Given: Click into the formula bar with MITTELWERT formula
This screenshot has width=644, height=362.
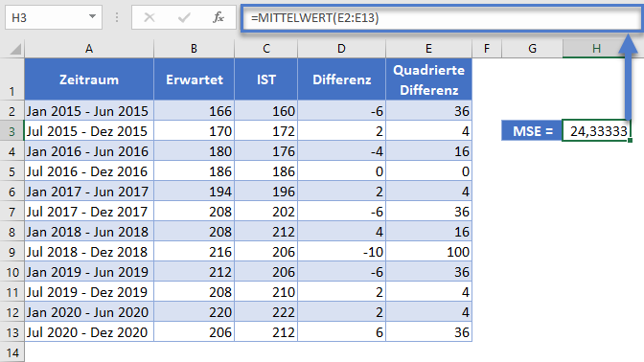Looking at the screenshot, I should pos(442,18).
